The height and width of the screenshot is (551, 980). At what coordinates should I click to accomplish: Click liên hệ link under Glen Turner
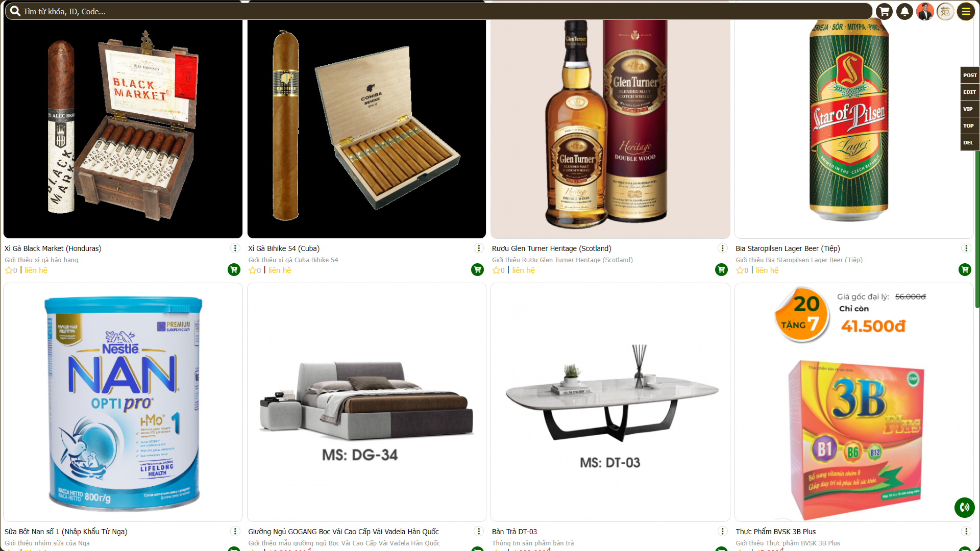click(x=523, y=270)
